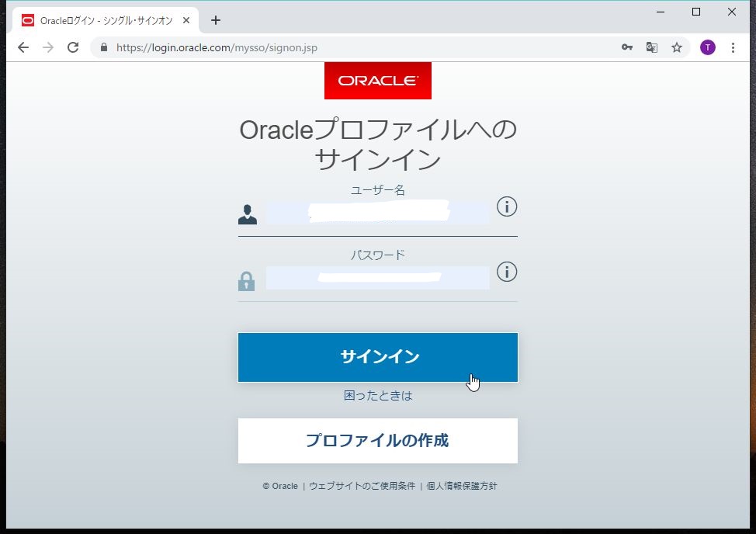756x534 pixels.
Task: Click the lock icon beside the password field
Action: pyautogui.click(x=247, y=279)
